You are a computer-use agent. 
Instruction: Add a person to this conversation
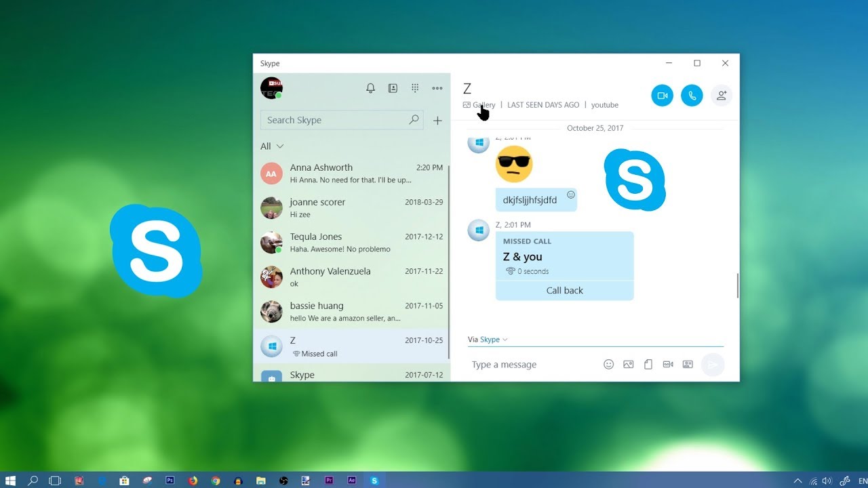[x=722, y=96]
